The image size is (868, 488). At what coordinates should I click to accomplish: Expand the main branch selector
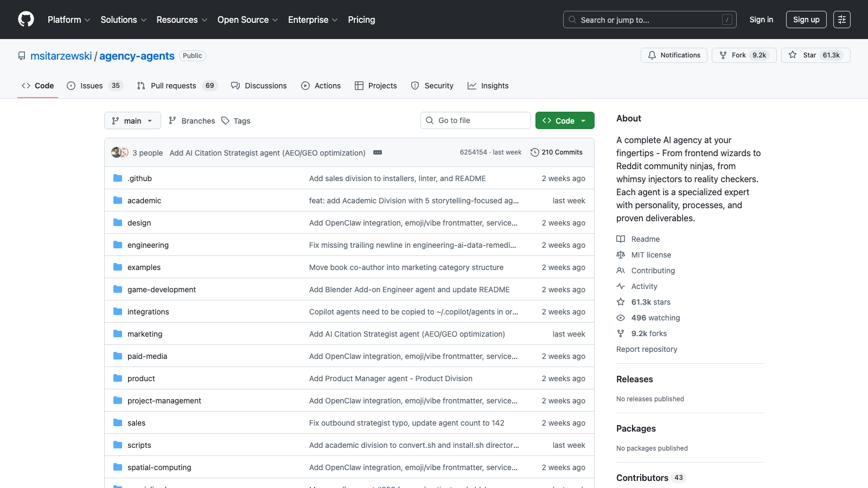coord(132,120)
